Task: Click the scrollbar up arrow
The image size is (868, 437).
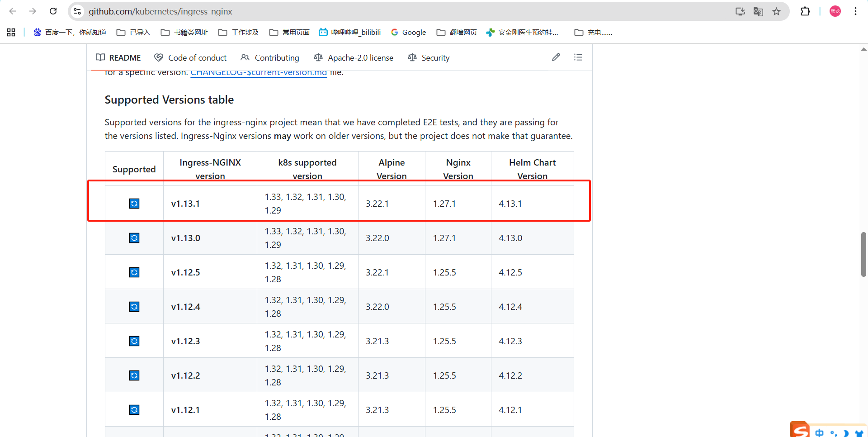Action: point(863,49)
